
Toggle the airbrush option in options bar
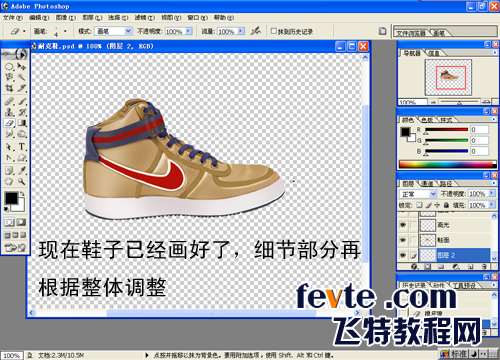tap(256, 31)
